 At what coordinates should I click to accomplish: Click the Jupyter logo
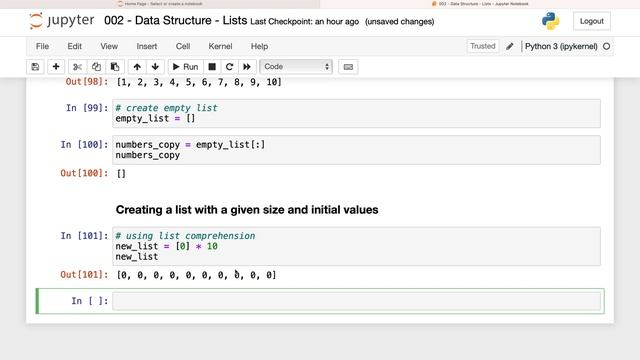(x=62, y=21)
